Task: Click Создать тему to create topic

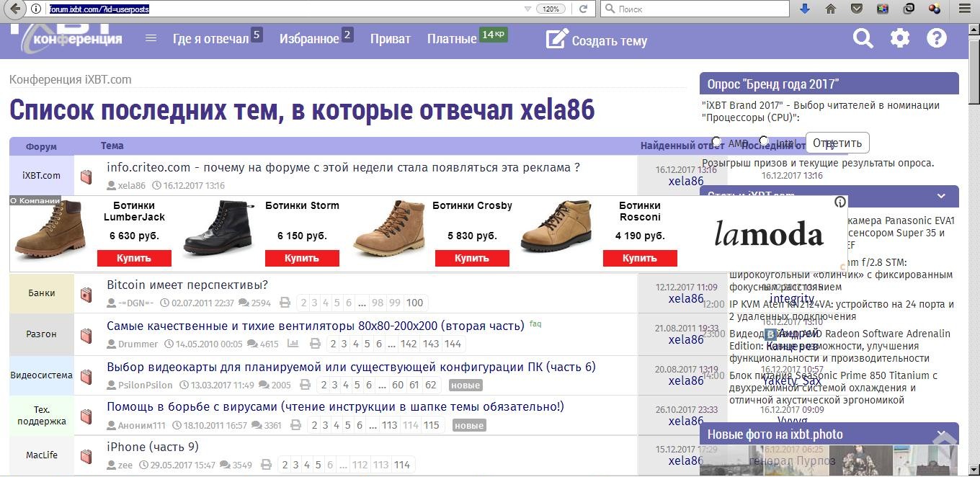Action: tap(597, 40)
